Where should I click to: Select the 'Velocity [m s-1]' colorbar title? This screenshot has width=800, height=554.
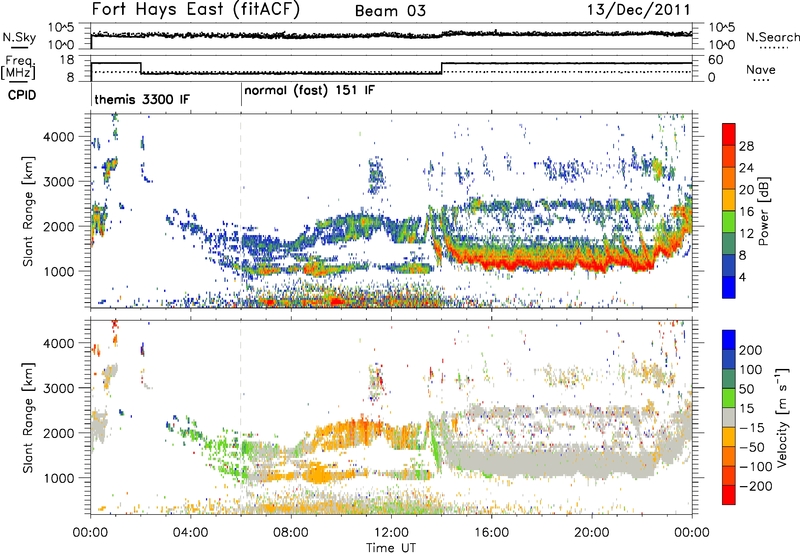[781, 417]
